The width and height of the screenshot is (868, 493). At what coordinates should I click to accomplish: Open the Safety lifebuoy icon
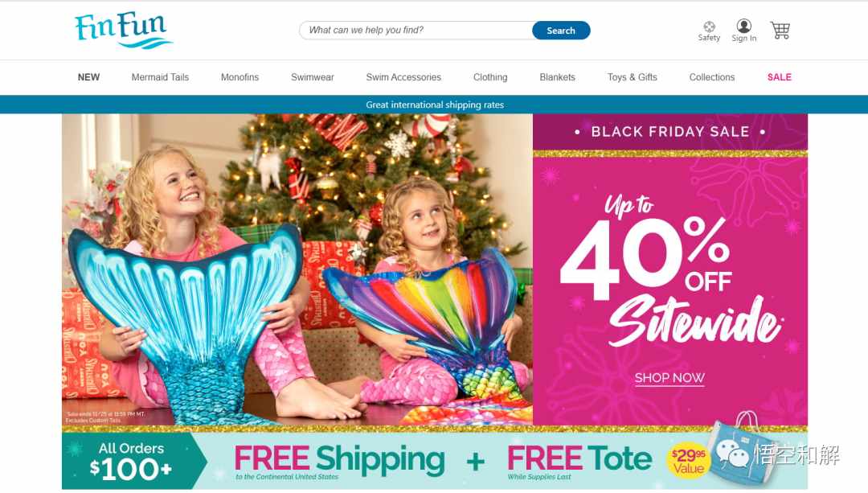tap(709, 26)
